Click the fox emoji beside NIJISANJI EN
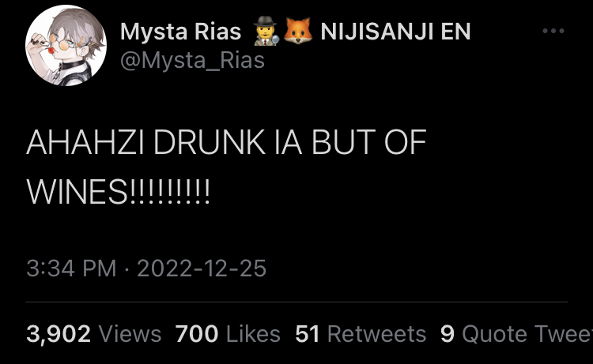Viewport: 593px width, 364px height. click(298, 31)
